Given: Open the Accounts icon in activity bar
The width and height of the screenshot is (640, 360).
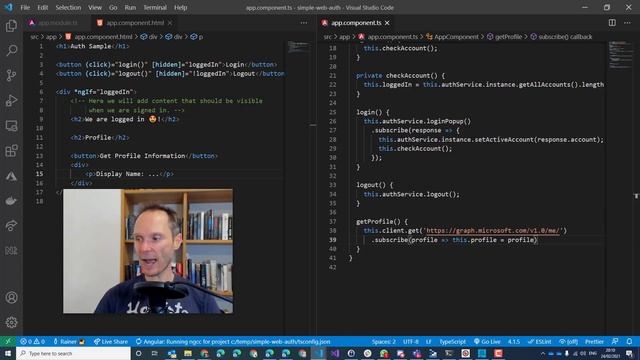Looking at the screenshot, I should pos(11,298).
